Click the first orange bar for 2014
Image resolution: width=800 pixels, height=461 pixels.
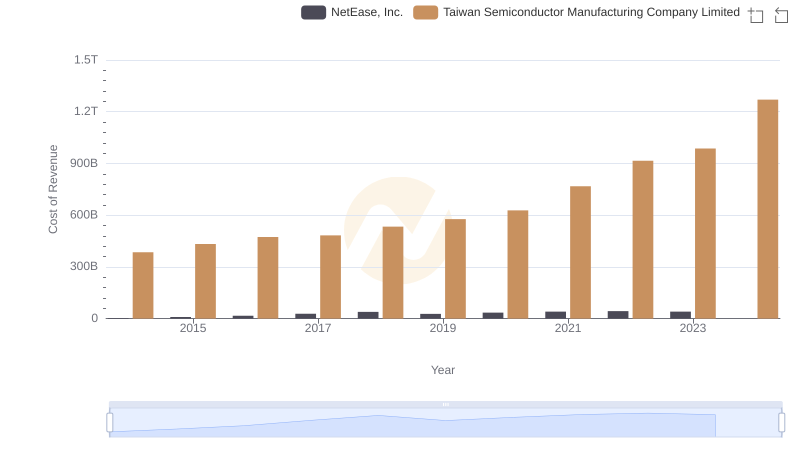click(x=143, y=285)
